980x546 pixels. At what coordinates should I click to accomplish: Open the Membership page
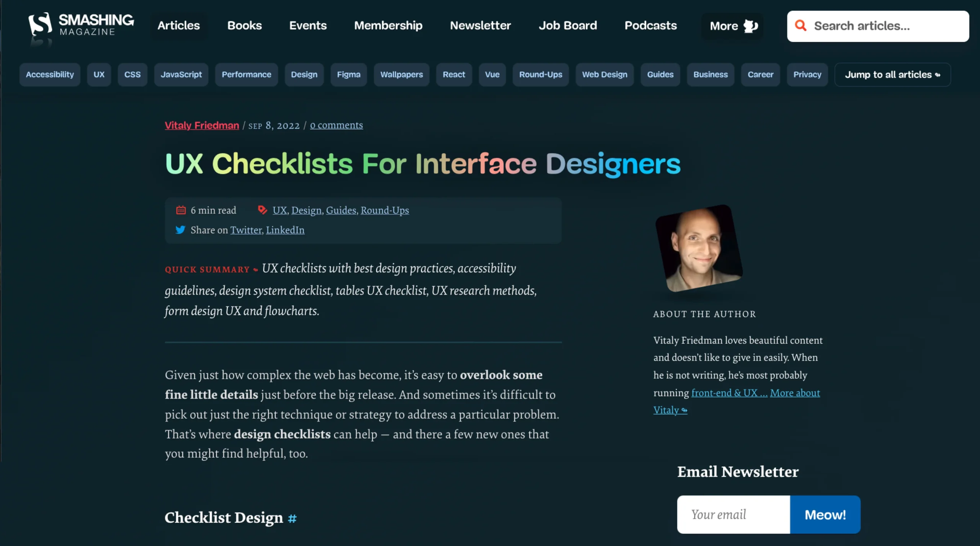tap(388, 25)
